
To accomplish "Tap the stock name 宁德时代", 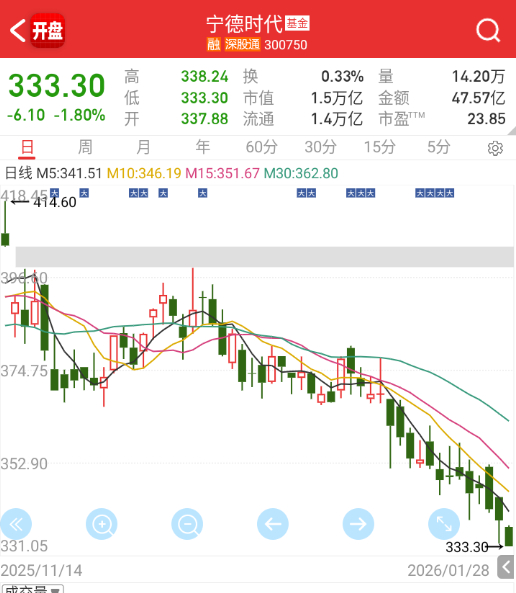I will (x=244, y=24).
